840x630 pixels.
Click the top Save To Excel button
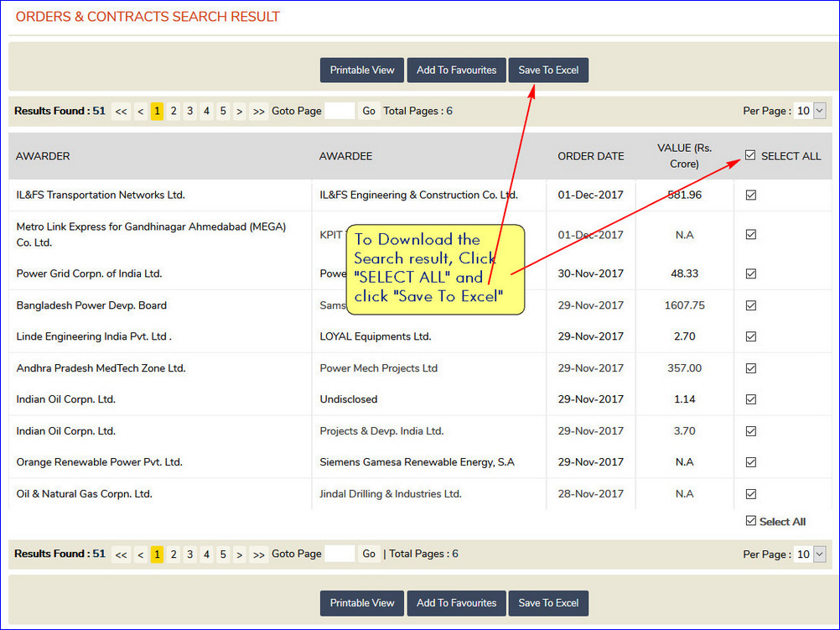(x=548, y=70)
